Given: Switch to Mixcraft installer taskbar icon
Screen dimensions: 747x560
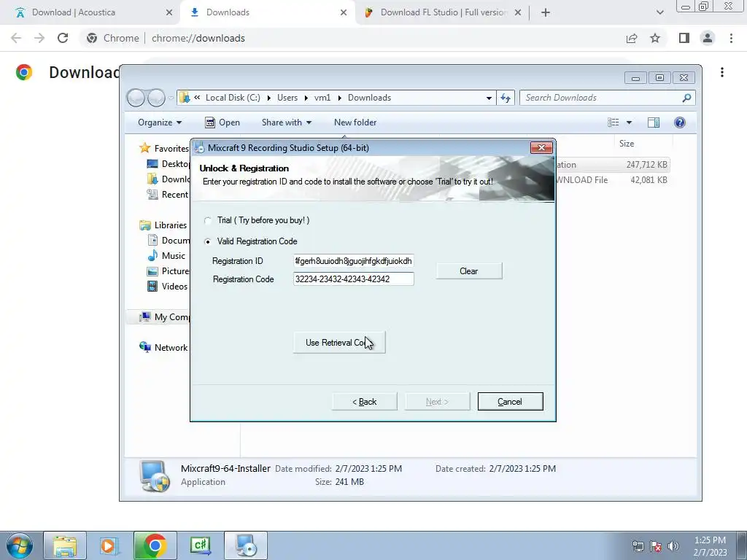Looking at the screenshot, I should (x=246, y=545).
